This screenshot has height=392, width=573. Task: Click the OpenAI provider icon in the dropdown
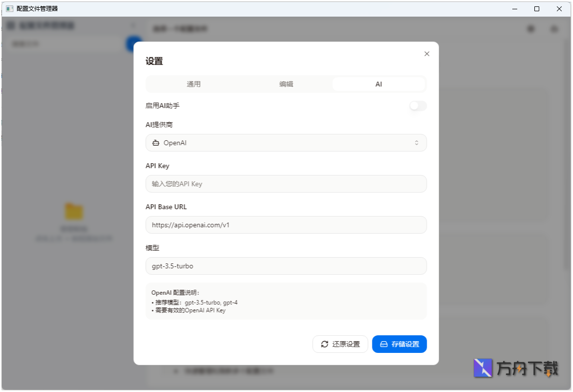[x=155, y=142]
